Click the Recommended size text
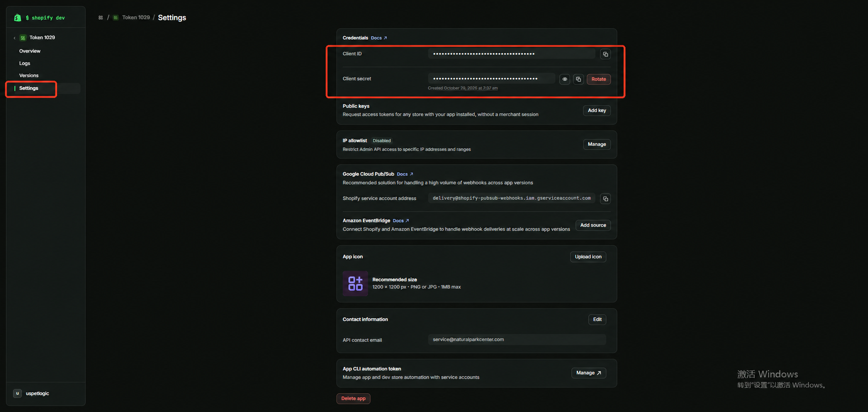This screenshot has width=868, height=412. pyautogui.click(x=394, y=280)
